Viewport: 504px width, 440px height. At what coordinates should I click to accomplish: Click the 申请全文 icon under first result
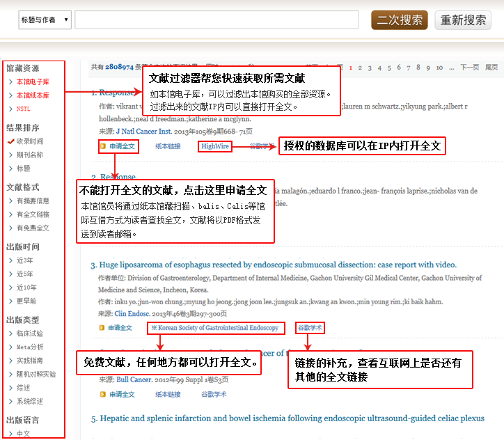point(102,147)
